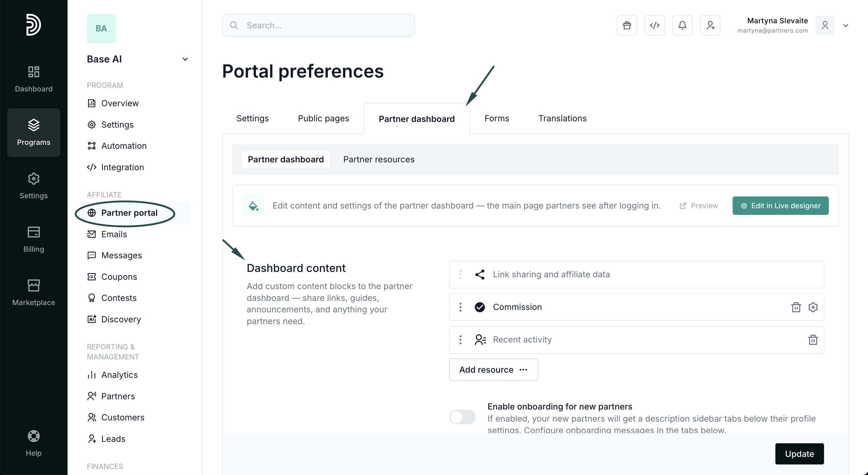Enable onboarding for new partners toggle
The image size is (868, 475).
click(462, 417)
